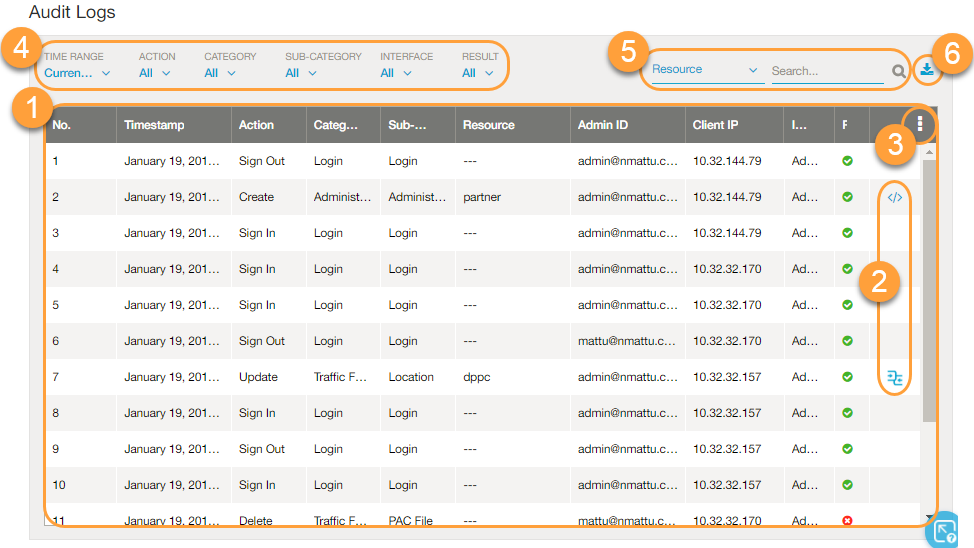Click 'Administ...' category cell in row 2
The height and width of the screenshot is (548, 974).
[342, 197]
